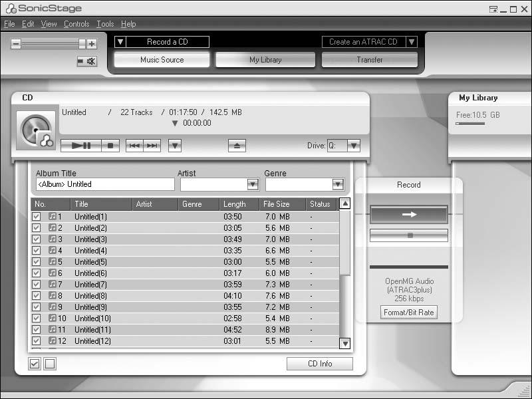Open Record a CD dropdown arrow

point(120,42)
